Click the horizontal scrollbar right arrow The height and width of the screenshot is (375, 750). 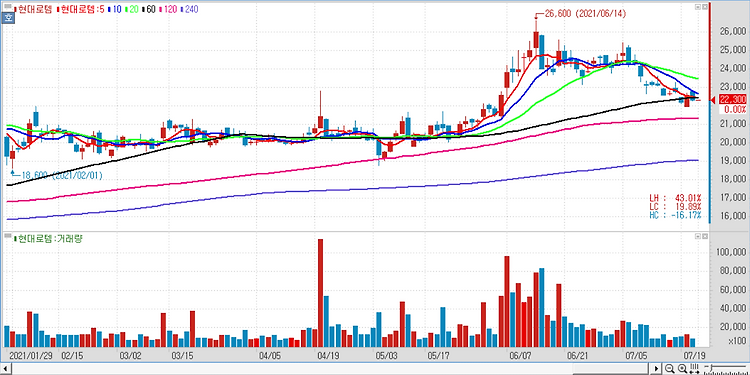657,368
